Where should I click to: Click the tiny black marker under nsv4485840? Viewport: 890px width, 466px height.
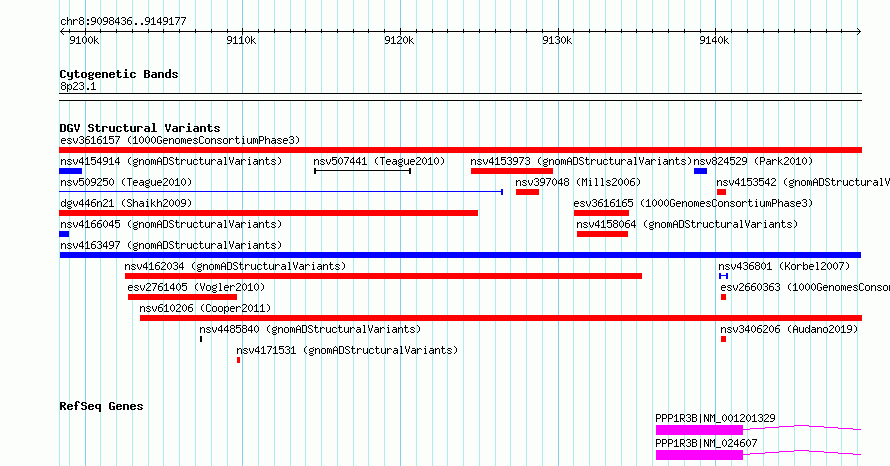click(x=201, y=339)
